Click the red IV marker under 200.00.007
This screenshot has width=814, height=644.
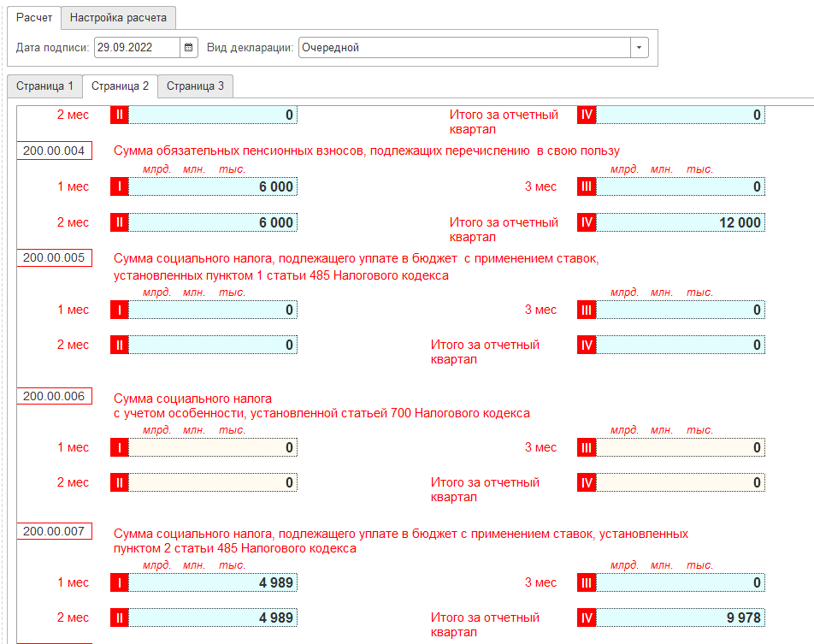coord(587,618)
